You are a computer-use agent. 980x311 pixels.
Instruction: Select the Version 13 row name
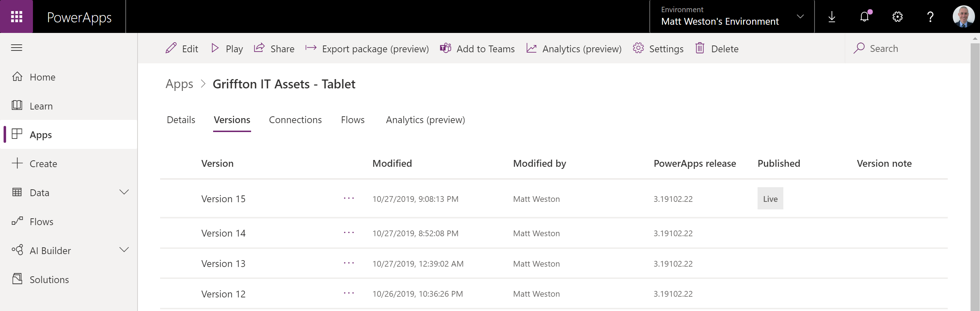[x=223, y=263]
